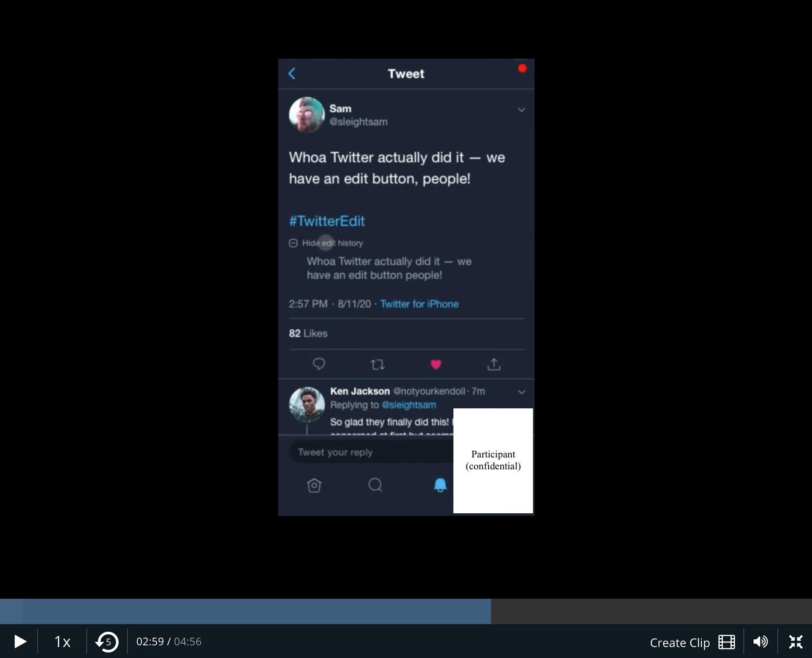This screenshot has width=812, height=658.
Task: Open the Search magnifier tab
Action: [x=376, y=485]
